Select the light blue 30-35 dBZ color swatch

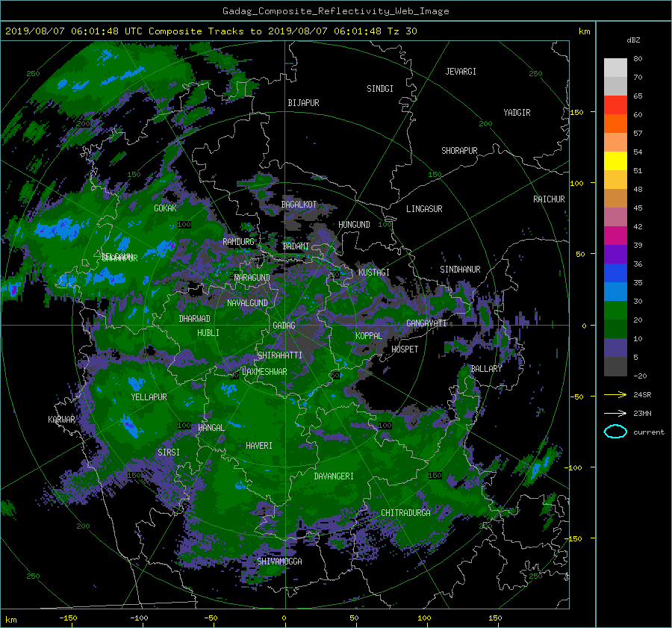click(x=615, y=291)
